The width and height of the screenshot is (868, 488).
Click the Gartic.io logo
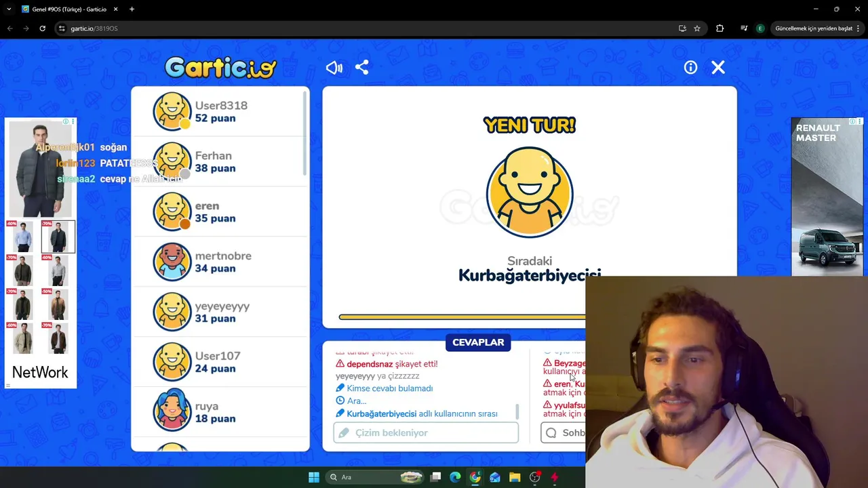220,67
